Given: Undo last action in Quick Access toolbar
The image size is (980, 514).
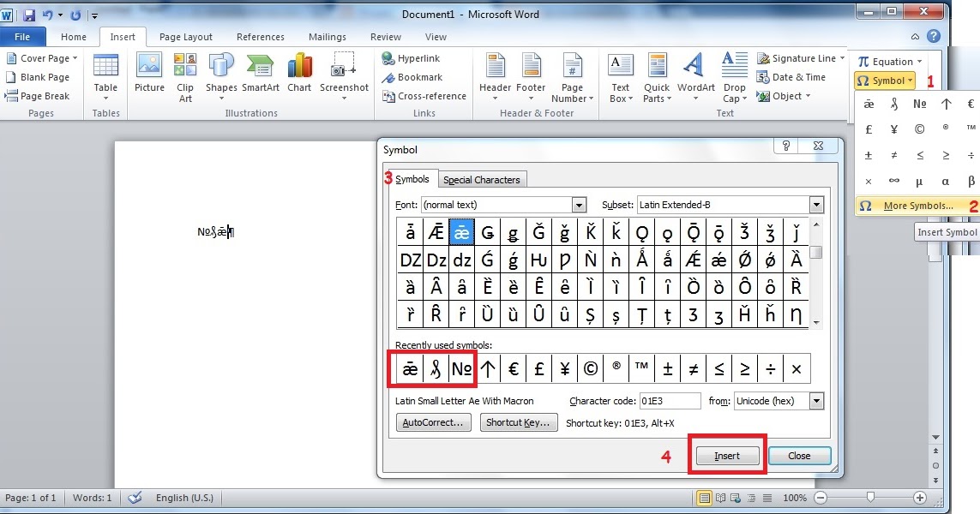Looking at the screenshot, I should click(47, 15).
